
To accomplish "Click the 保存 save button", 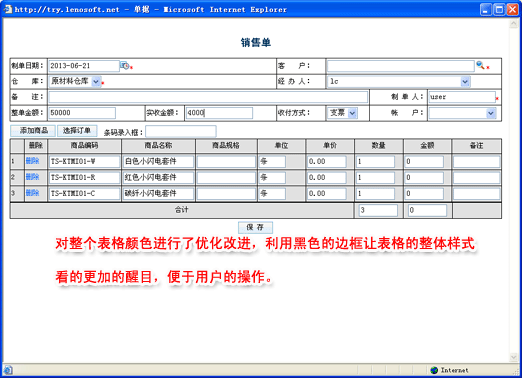I will coord(255,227).
